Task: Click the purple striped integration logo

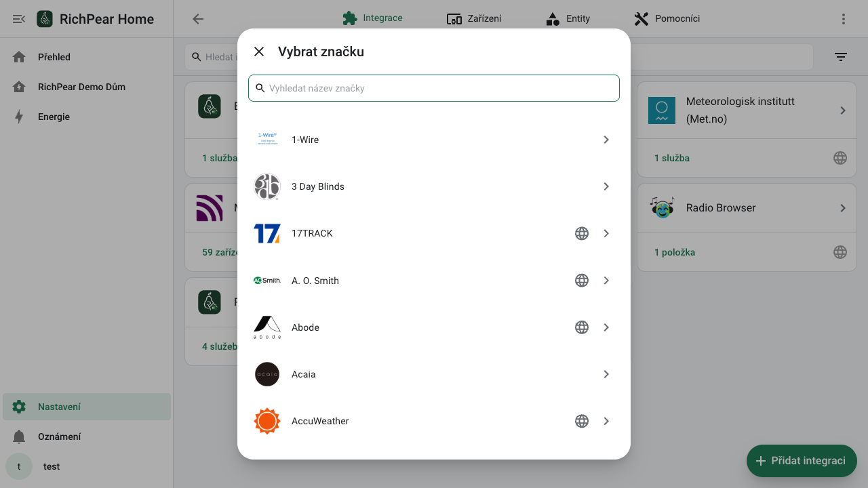Action: pos(210,208)
